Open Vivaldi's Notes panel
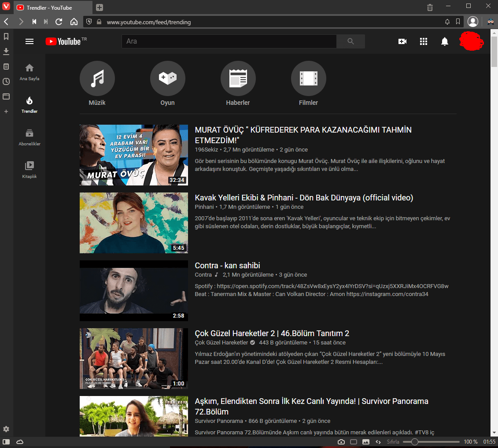 click(6, 67)
